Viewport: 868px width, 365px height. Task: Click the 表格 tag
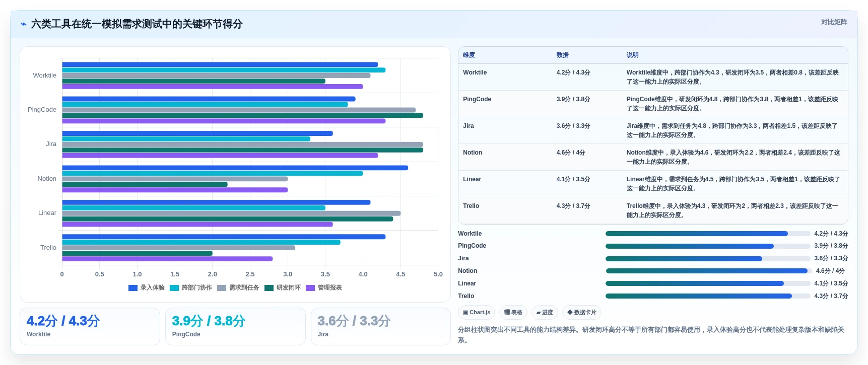[x=513, y=313]
